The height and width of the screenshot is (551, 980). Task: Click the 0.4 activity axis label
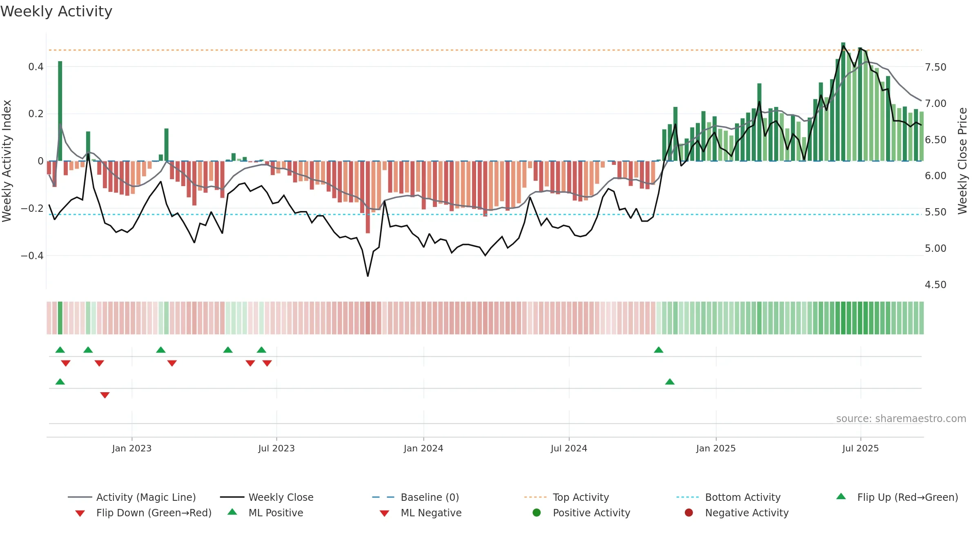click(36, 67)
